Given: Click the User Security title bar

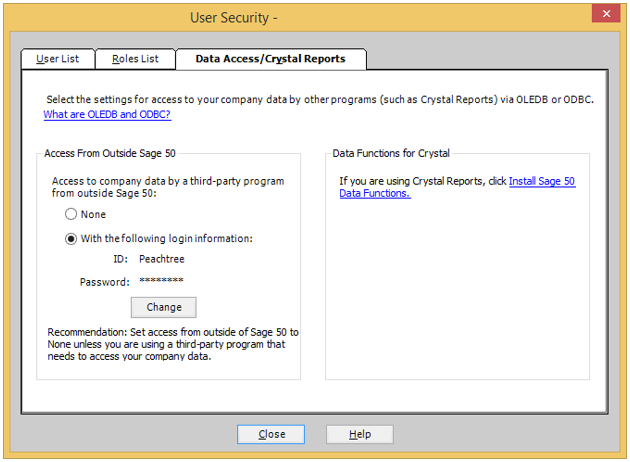Looking at the screenshot, I should (233, 18).
